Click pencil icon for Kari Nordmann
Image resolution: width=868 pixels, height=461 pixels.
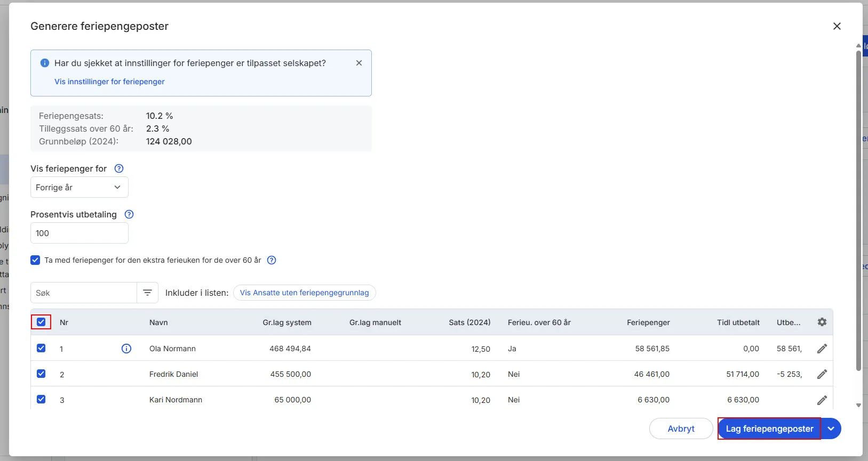coord(822,400)
